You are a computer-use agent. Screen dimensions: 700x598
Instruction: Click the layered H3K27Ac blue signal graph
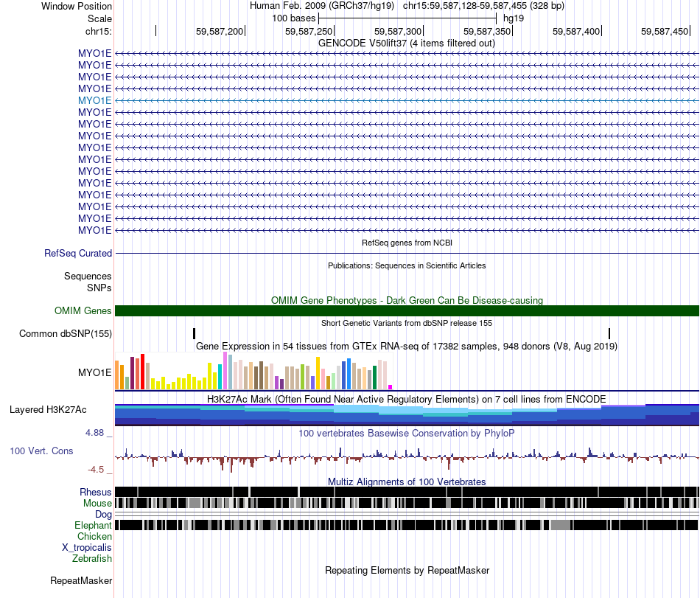[407, 415]
